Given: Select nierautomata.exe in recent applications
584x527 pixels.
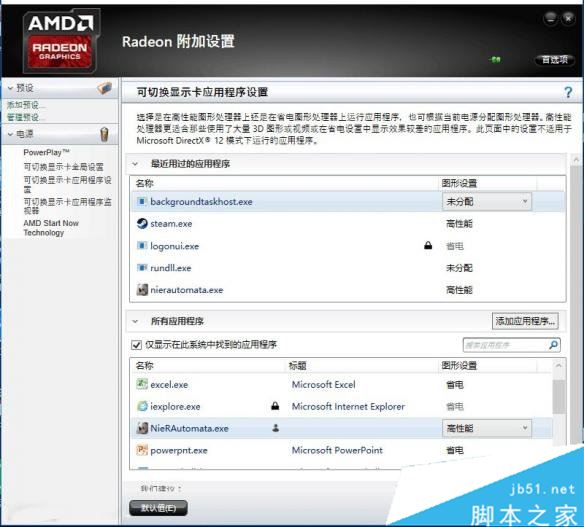Looking at the screenshot, I should tap(187, 290).
